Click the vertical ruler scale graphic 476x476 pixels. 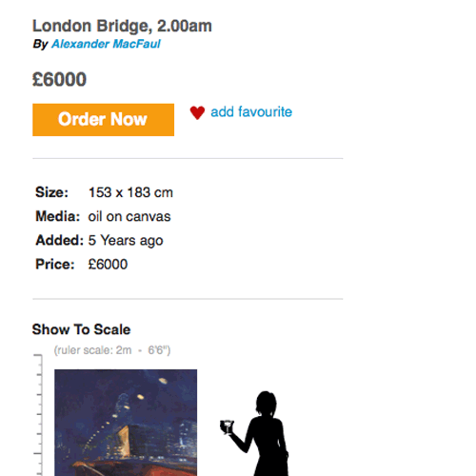[38, 415]
